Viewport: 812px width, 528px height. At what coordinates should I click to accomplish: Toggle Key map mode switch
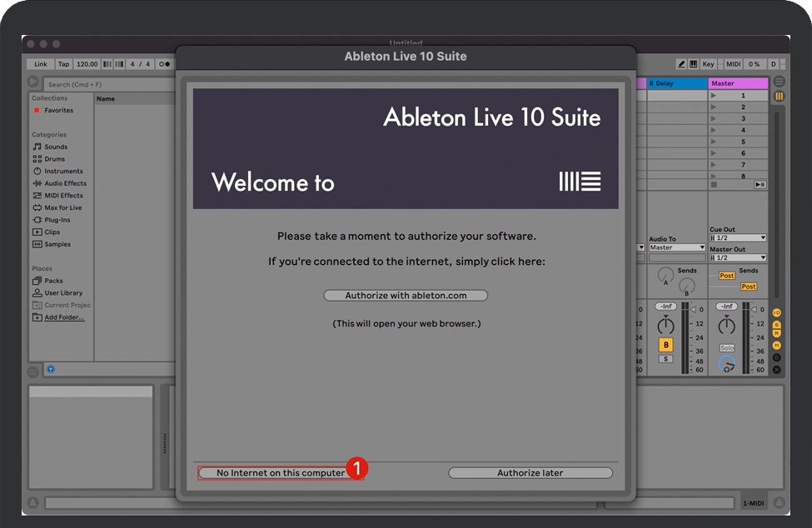tap(708, 64)
